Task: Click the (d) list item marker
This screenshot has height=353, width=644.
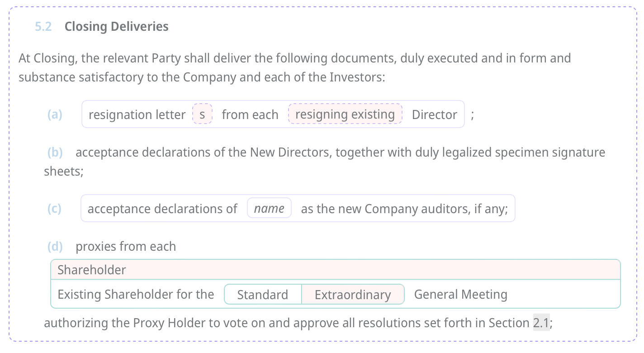Action: (x=55, y=247)
